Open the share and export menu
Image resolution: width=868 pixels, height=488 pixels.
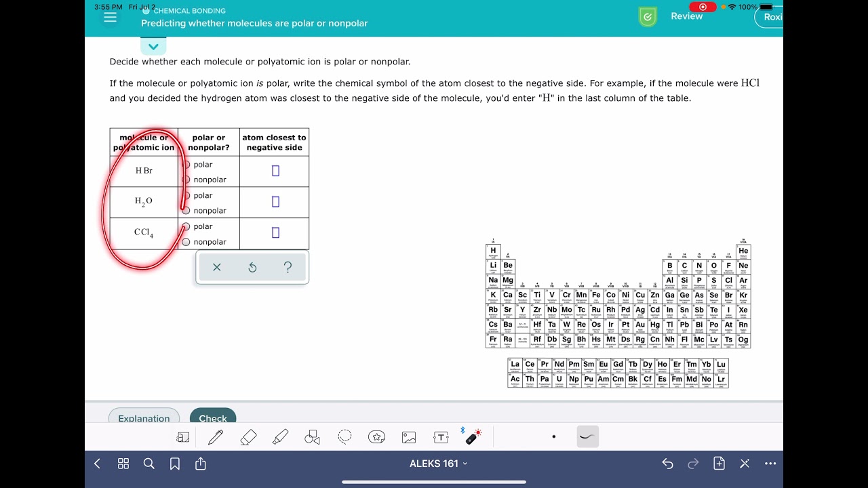201,464
